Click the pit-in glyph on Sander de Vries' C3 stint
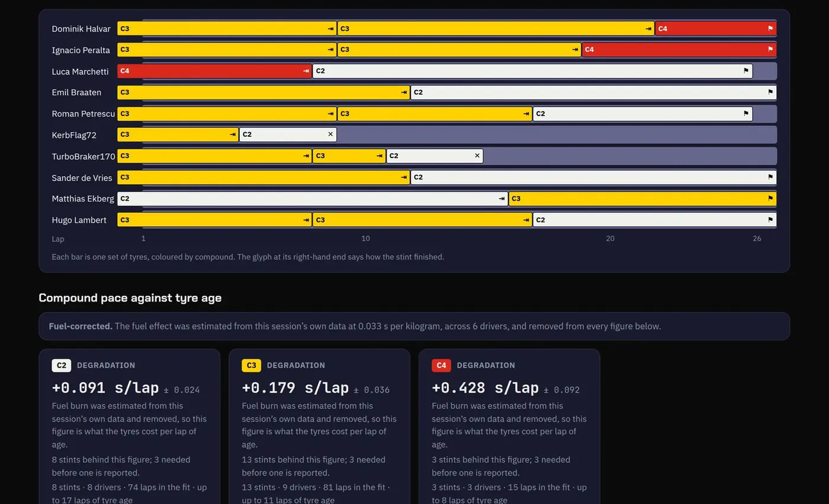Viewport: 829px width, 504px height. coord(404,177)
